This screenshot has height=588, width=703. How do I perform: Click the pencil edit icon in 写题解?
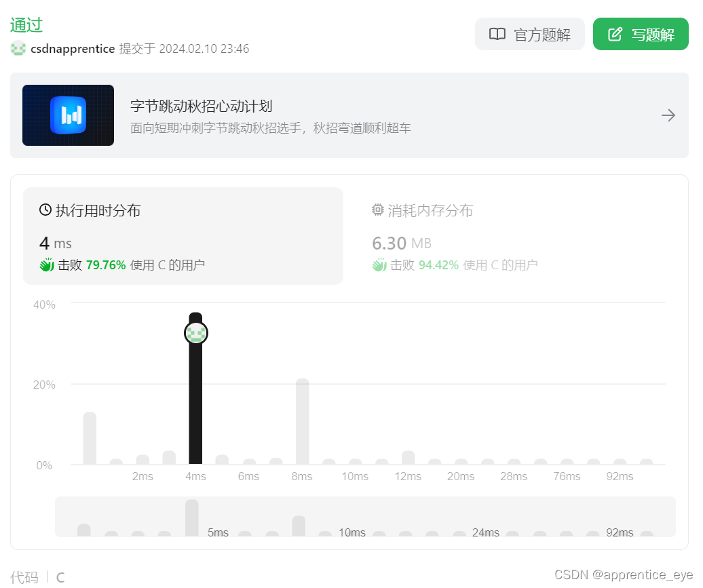(615, 34)
